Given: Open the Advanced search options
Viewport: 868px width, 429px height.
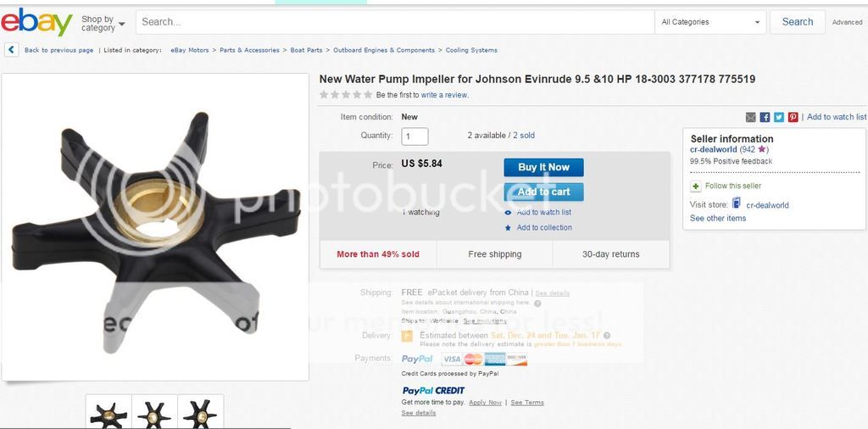Looking at the screenshot, I should [x=847, y=22].
